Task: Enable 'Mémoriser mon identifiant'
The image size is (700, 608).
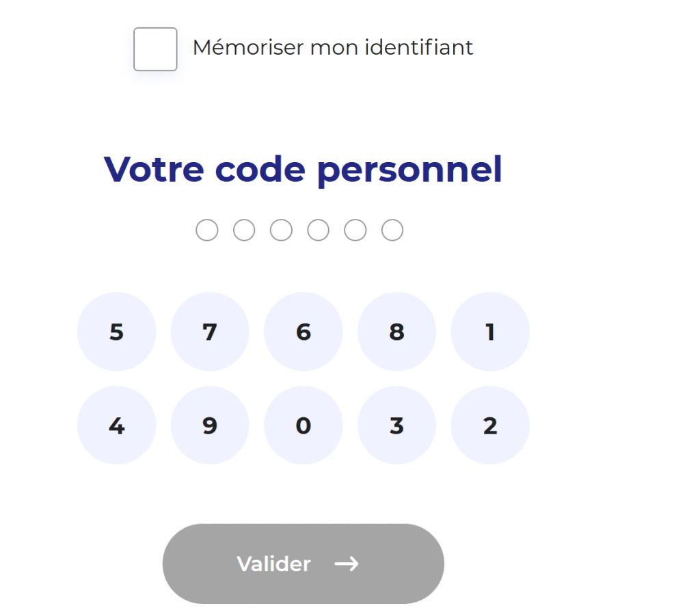Action: [x=155, y=49]
